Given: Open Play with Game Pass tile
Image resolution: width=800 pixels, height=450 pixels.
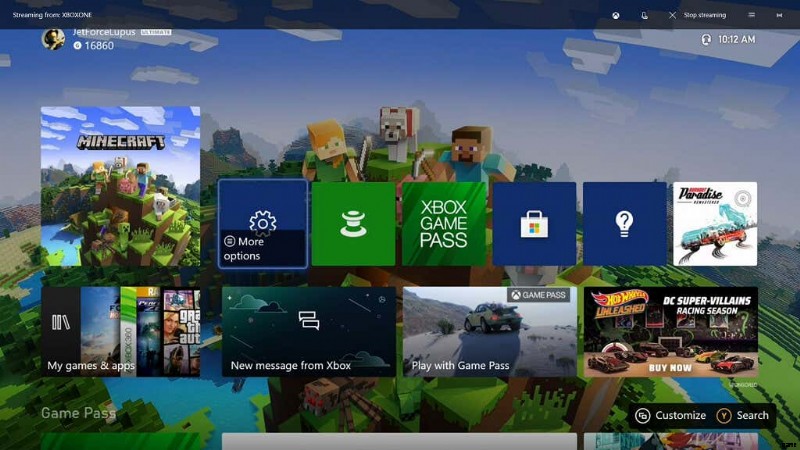Looking at the screenshot, I should pyautogui.click(x=489, y=332).
